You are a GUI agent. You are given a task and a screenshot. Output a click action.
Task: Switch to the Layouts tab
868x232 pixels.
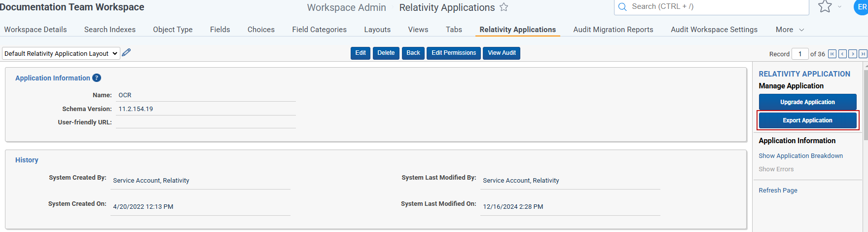pyautogui.click(x=377, y=30)
